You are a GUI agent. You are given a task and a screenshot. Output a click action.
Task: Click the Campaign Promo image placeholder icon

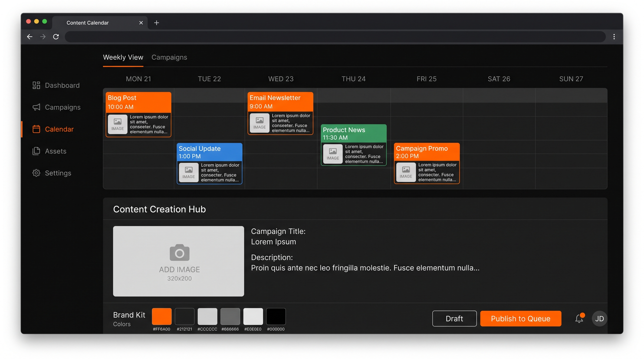click(x=406, y=172)
